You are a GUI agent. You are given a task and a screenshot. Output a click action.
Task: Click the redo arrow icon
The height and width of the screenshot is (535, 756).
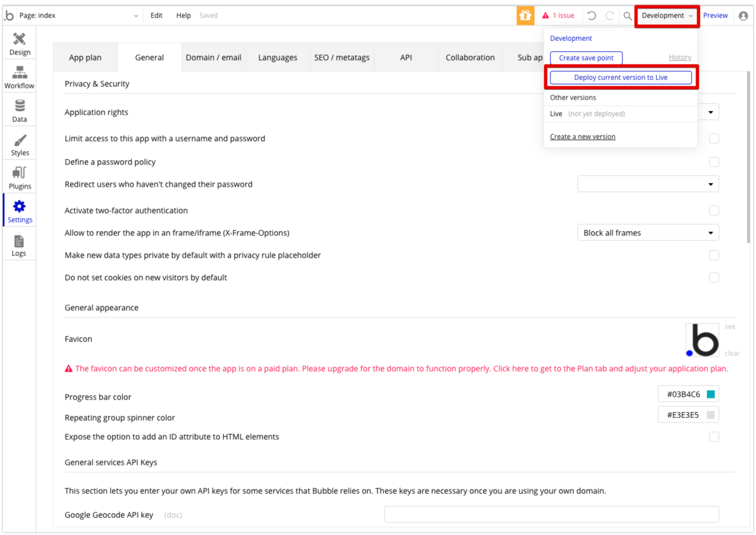click(610, 16)
